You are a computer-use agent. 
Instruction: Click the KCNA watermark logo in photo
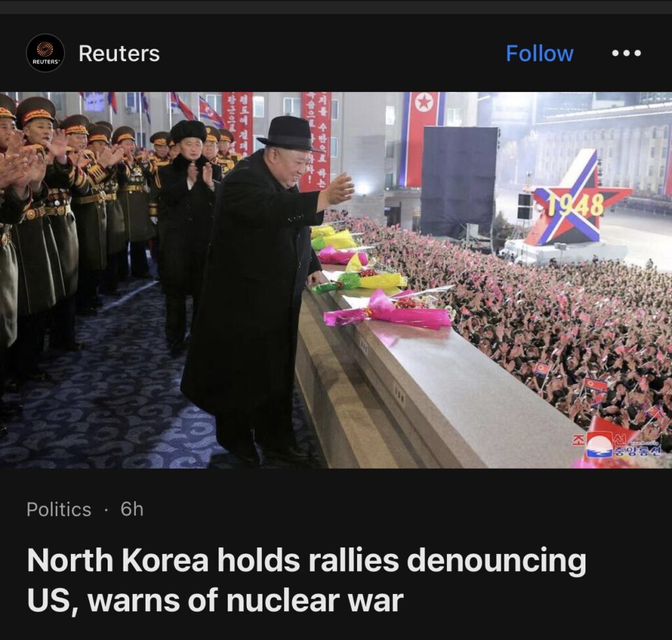[x=616, y=446]
